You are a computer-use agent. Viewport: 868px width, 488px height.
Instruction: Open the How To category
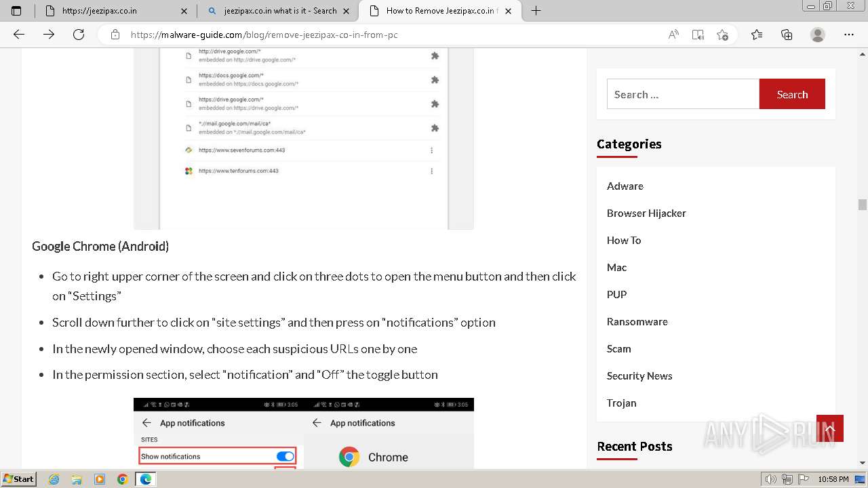(624, 240)
